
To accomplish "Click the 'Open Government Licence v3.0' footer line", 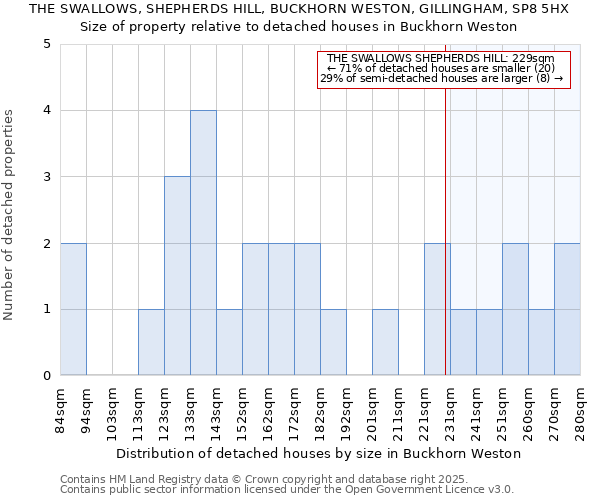I will (x=287, y=489).
